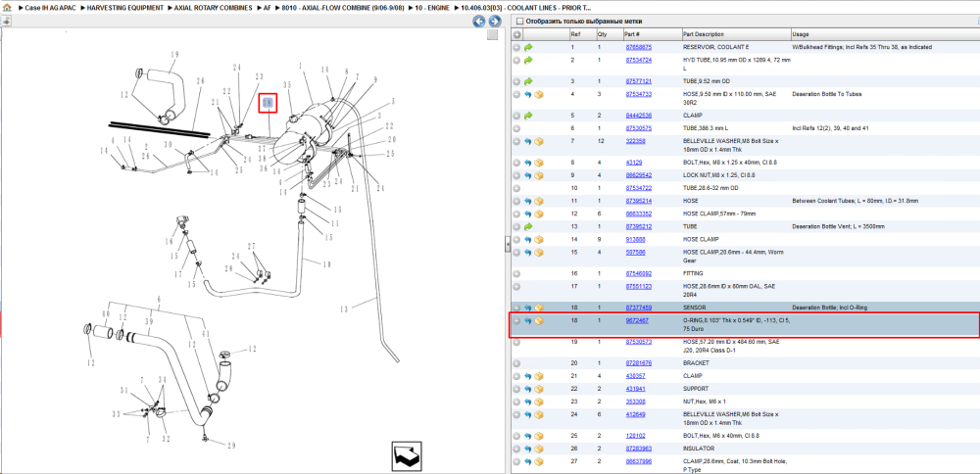Select callout 29 in the diagram
Viewport: 980px width, 474px height.
pyautogui.click(x=232, y=446)
